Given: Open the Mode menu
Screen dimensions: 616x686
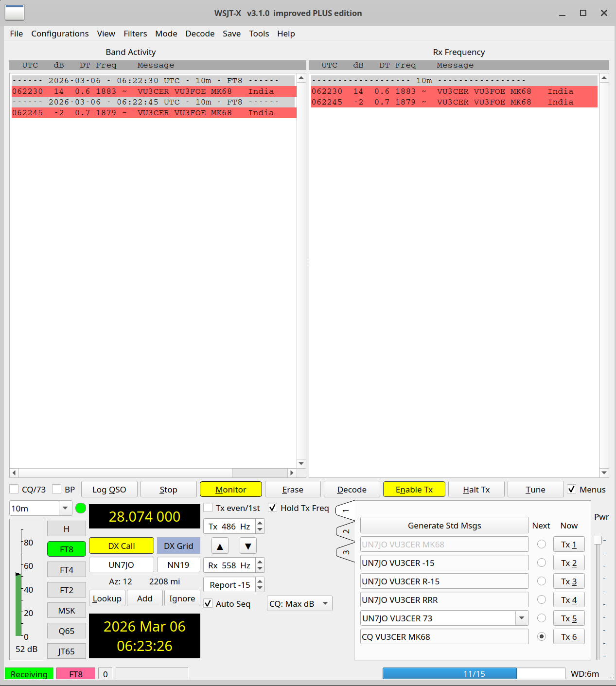Looking at the screenshot, I should [166, 33].
